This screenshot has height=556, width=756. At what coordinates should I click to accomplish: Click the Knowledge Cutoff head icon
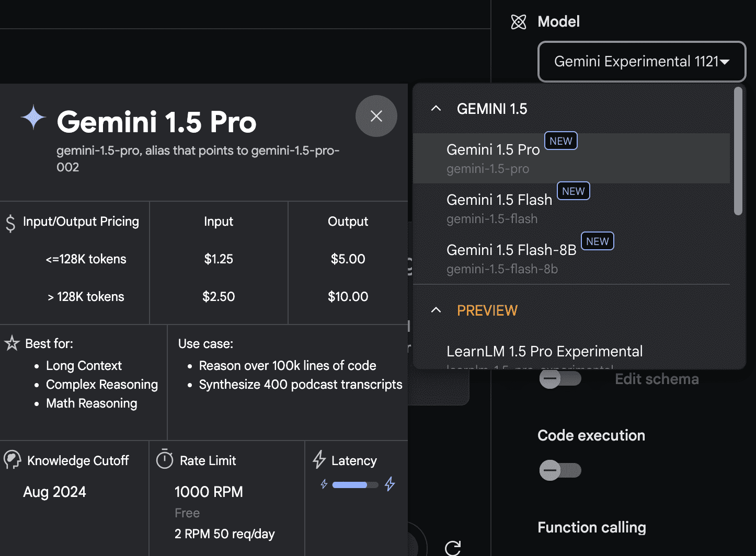tap(13, 460)
